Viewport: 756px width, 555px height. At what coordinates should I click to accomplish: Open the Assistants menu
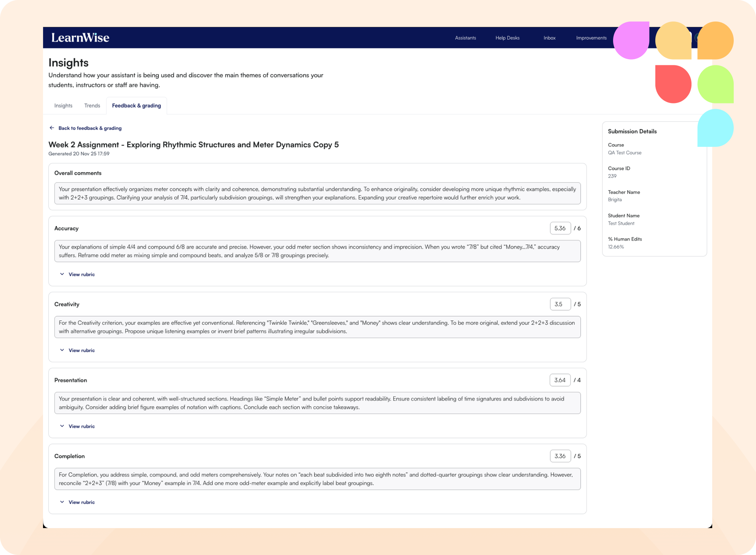click(465, 38)
